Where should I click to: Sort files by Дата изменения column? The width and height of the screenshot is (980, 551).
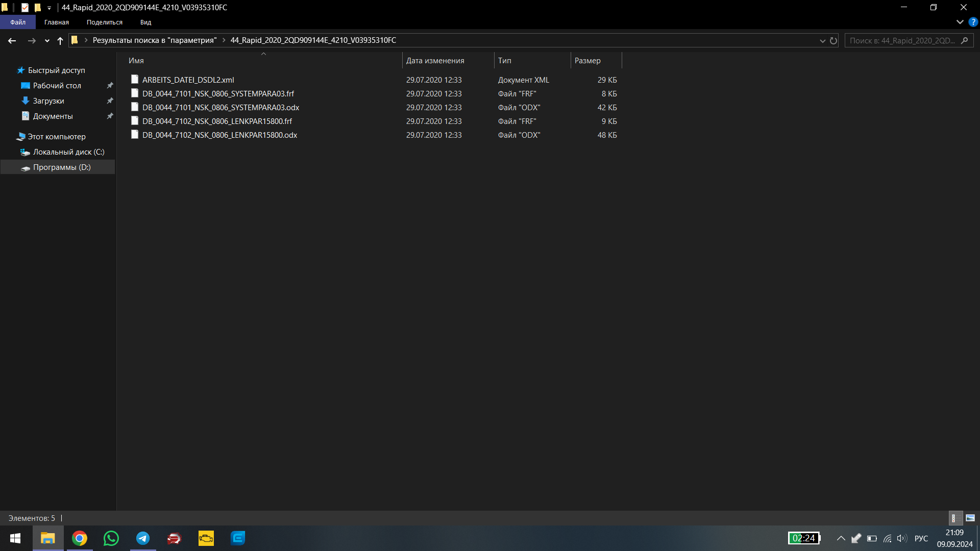coord(435,60)
